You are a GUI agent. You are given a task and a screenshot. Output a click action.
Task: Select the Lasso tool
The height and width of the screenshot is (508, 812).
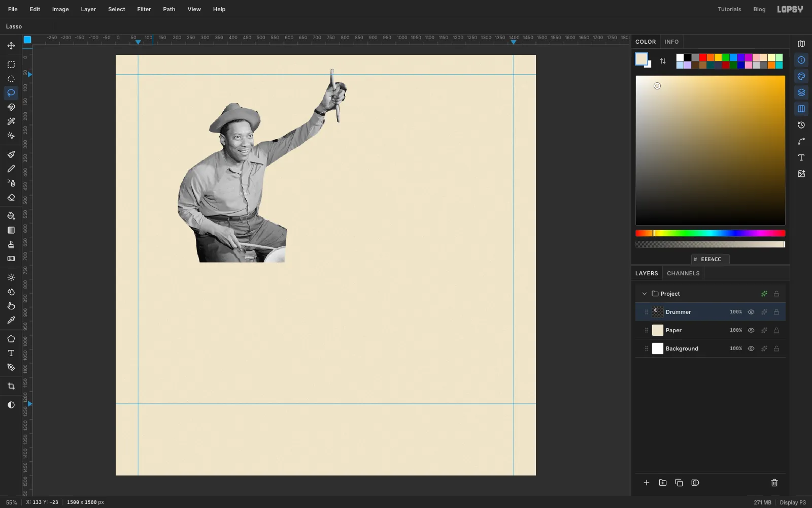tap(11, 93)
